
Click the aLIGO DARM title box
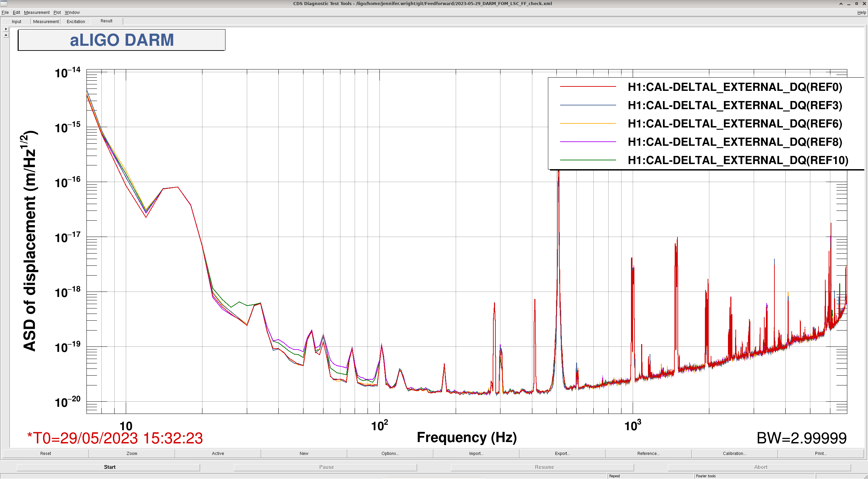point(122,40)
